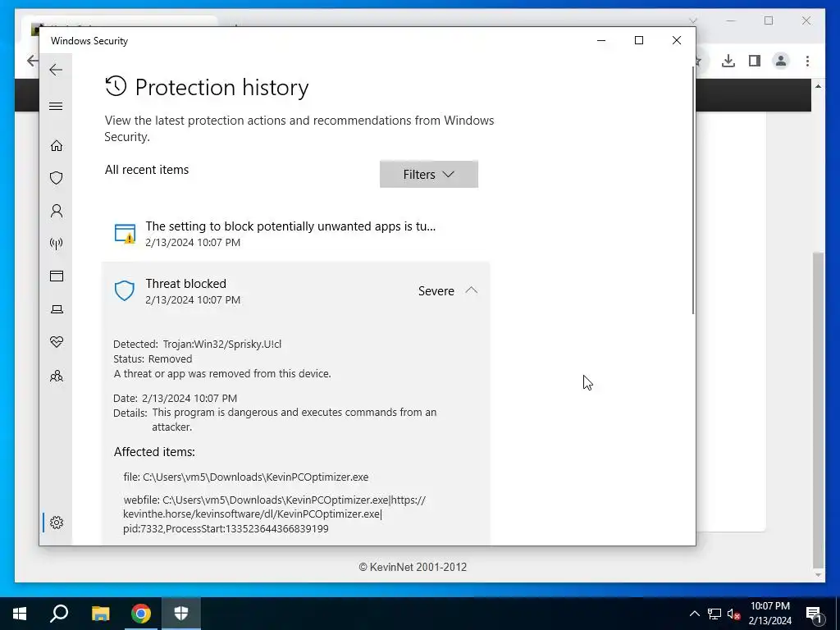
Task: Click the Protection history clock icon
Action: coord(116,86)
